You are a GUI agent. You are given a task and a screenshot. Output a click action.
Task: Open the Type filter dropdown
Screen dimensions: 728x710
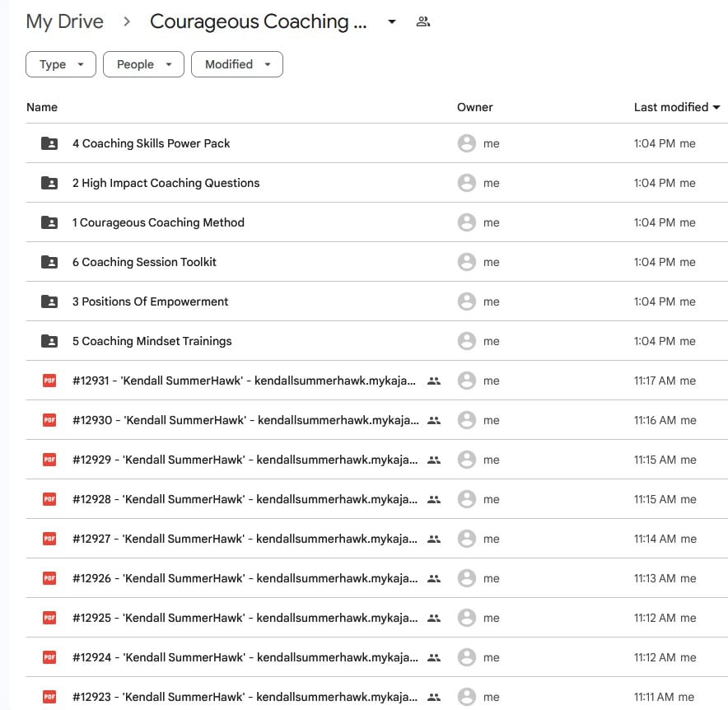click(61, 64)
